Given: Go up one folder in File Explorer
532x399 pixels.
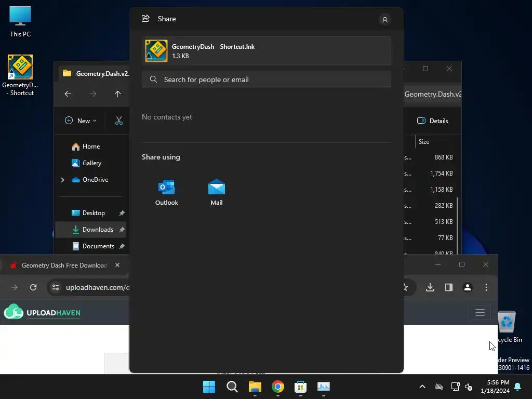Looking at the screenshot, I should click(117, 94).
